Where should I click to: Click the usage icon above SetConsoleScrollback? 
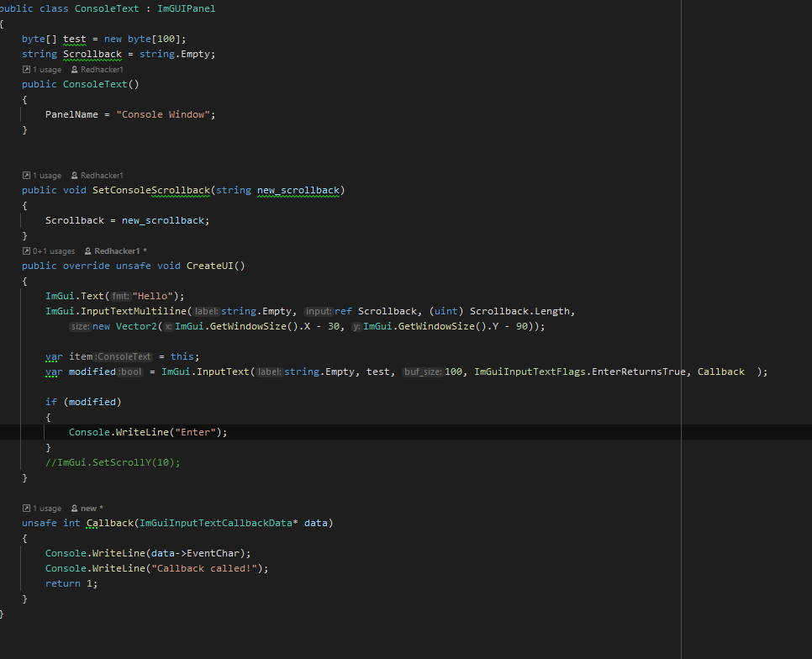click(26, 176)
